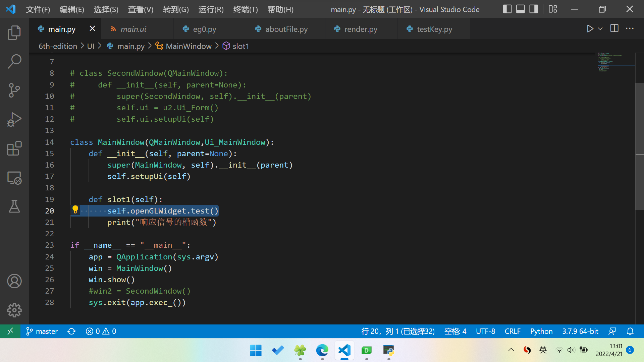The width and height of the screenshot is (644, 362).
Task: Open the Search view icon
Action: (x=14, y=61)
